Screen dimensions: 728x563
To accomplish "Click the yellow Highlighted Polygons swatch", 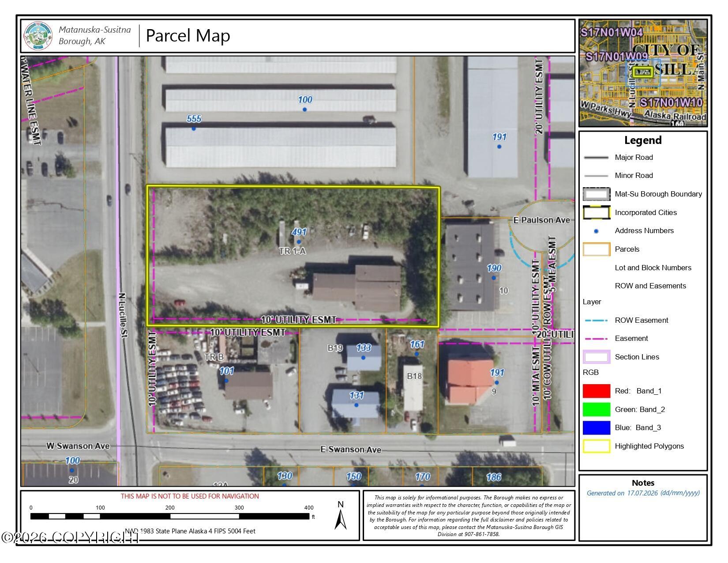I will (597, 446).
